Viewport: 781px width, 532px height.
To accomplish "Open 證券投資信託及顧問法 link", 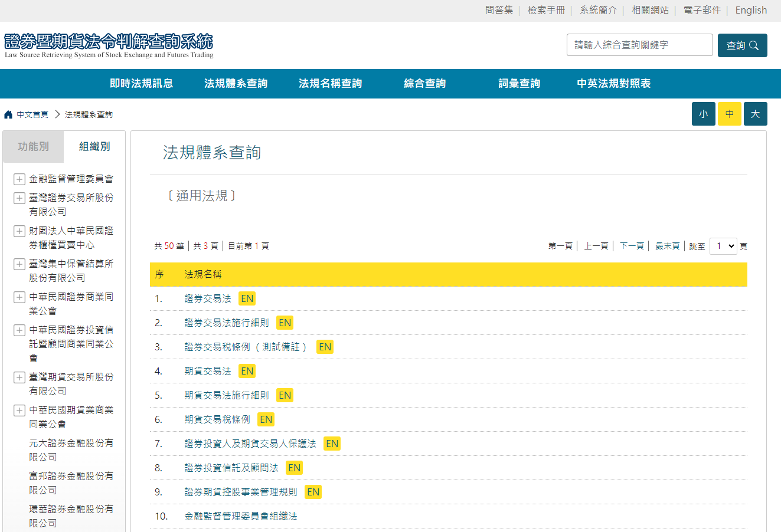I will click(231, 468).
